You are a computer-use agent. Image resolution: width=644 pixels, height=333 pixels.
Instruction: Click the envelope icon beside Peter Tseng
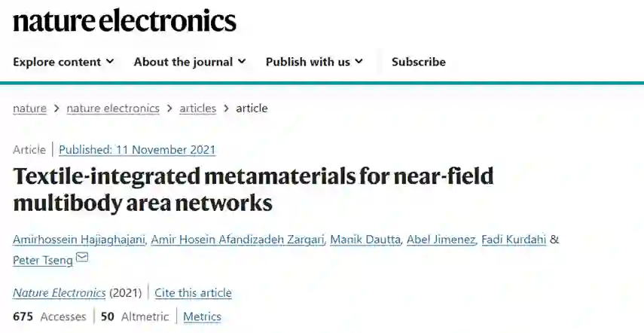pyautogui.click(x=82, y=258)
